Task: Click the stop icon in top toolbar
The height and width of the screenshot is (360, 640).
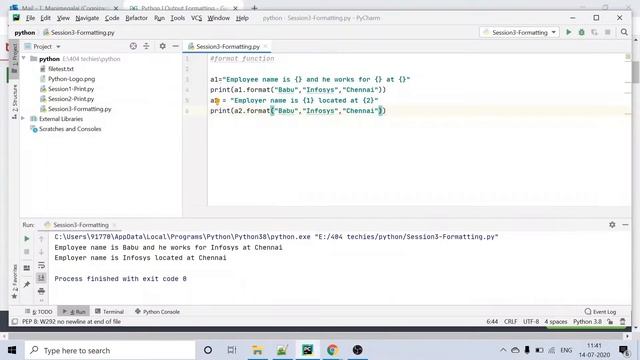Action: pos(608,32)
